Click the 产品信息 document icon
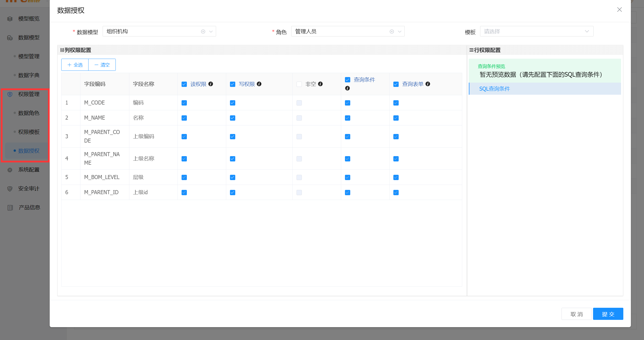The image size is (644, 340). pos(10,208)
